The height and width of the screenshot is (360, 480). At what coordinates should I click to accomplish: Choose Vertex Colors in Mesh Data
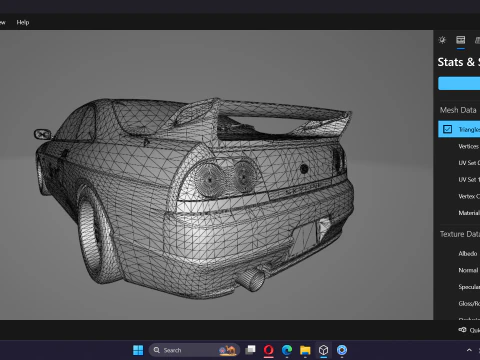click(x=469, y=196)
